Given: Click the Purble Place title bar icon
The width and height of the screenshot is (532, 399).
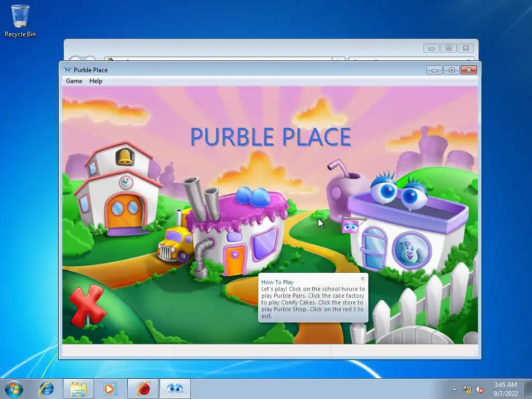Looking at the screenshot, I should coord(68,70).
